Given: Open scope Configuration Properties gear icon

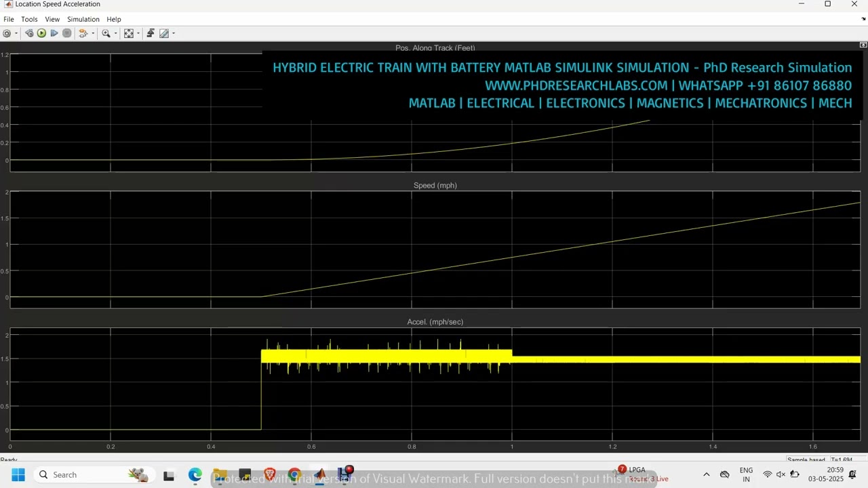Looking at the screenshot, I should click(x=7, y=33).
